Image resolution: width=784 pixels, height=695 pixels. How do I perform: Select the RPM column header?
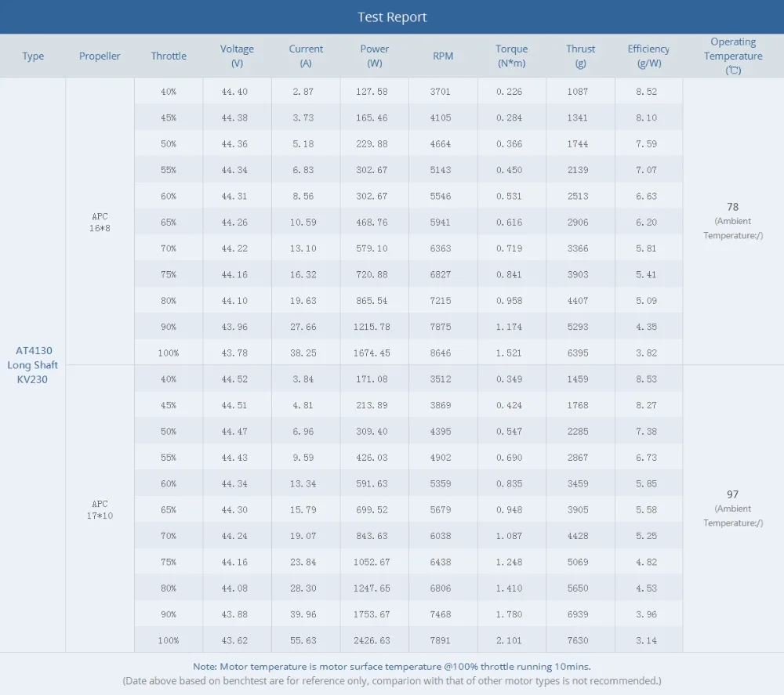coord(443,56)
